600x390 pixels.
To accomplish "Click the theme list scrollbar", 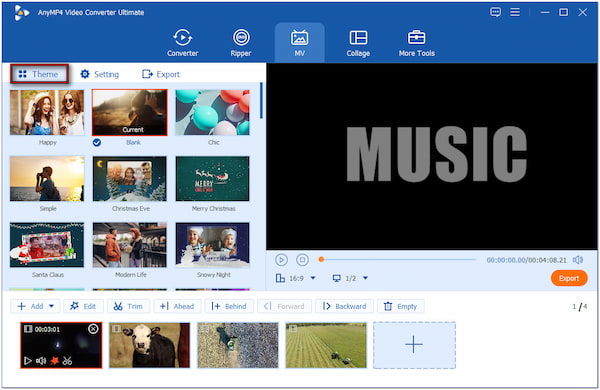I will tap(261, 100).
